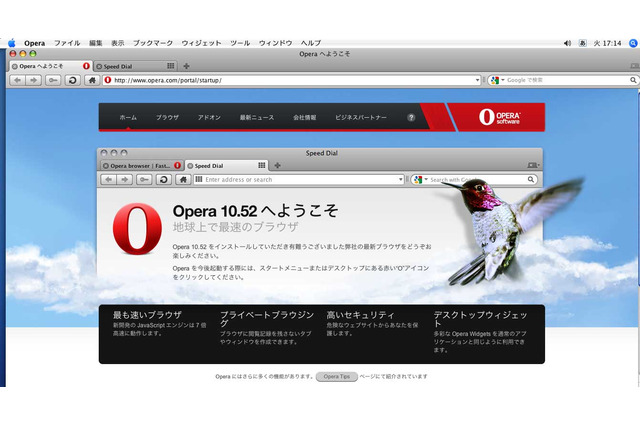Open the 編集 menu
The image size is (640, 426).
96,43
